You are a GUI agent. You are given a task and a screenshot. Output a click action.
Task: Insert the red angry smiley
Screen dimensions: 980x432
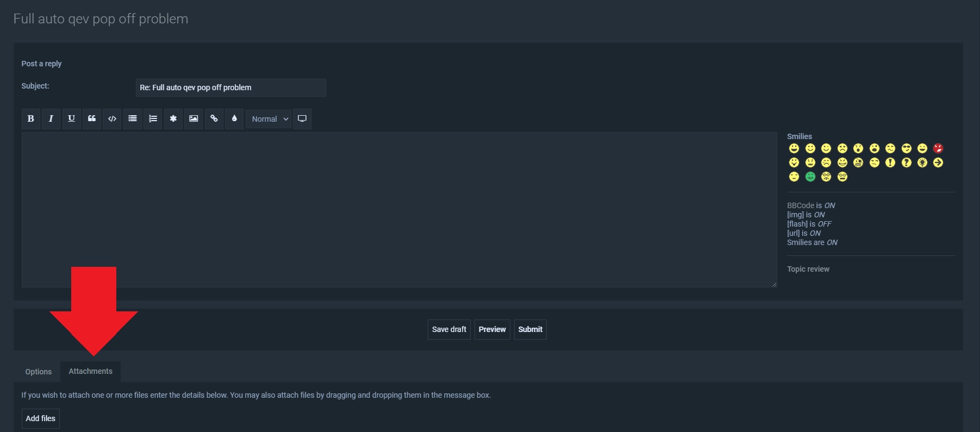(938, 148)
